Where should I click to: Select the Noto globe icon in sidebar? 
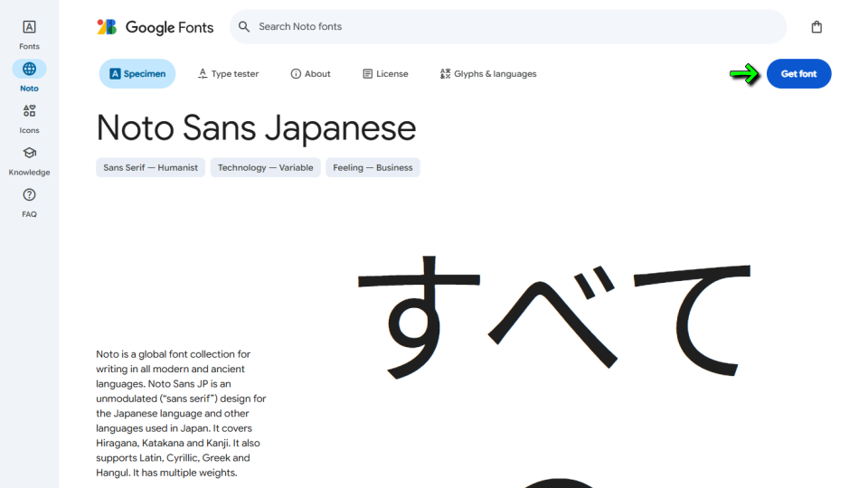coord(29,70)
